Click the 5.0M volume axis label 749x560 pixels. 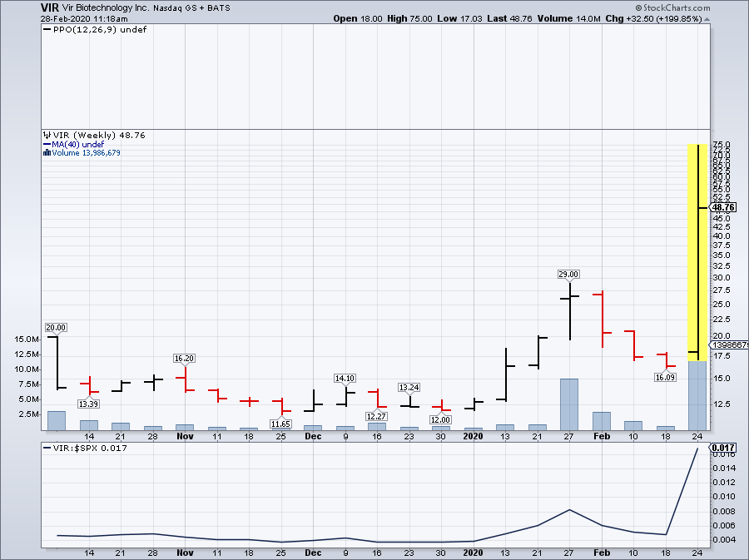29,399
